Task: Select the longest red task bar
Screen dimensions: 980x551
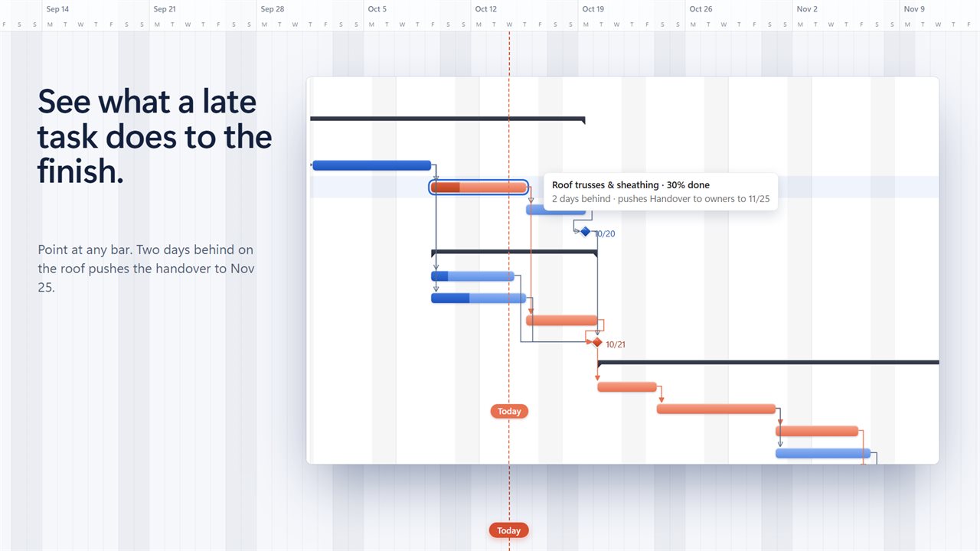Action: 716,409
